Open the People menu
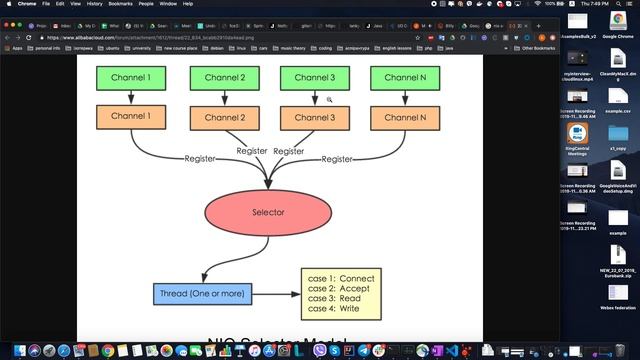The image size is (640, 360). point(146,4)
